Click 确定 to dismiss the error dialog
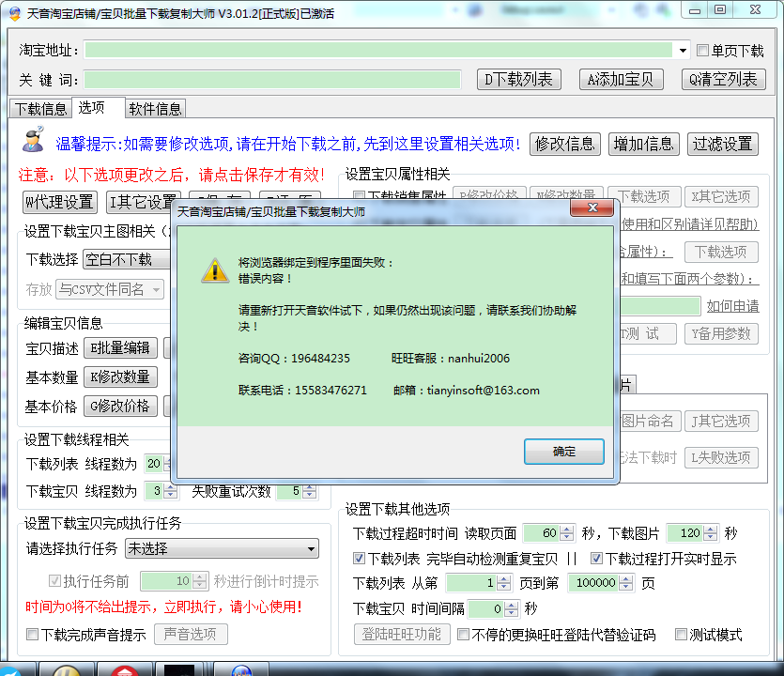This screenshot has width=784, height=676. coord(563,452)
